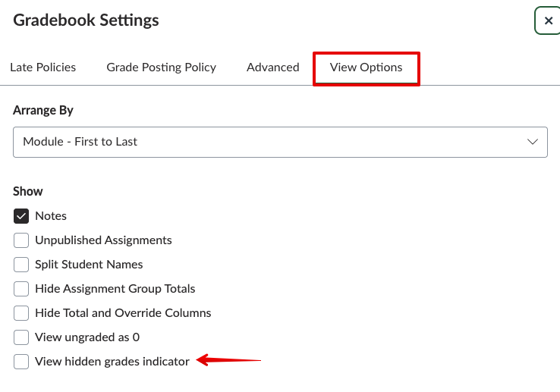The image size is (560, 392).
Task: Tick the Split Student Names checkbox
Action: (21, 265)
